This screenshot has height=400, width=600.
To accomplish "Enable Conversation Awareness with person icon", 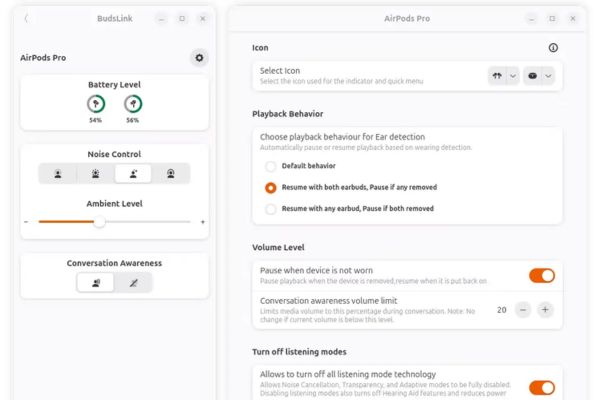I will coord(96,283).
